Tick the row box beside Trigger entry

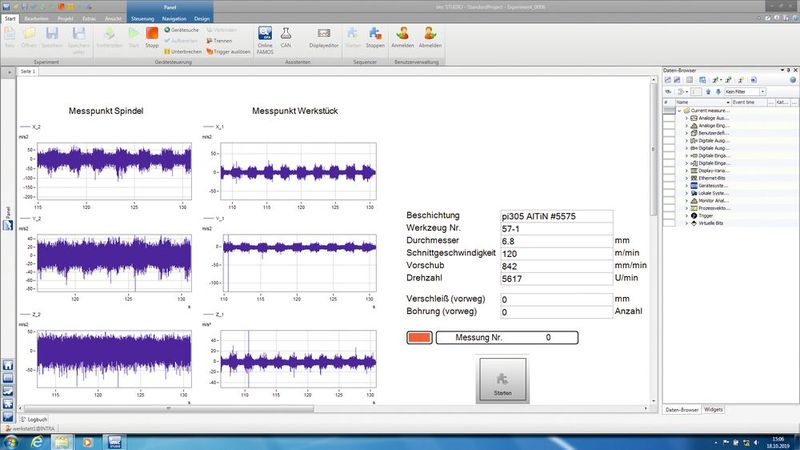point(669,214)
